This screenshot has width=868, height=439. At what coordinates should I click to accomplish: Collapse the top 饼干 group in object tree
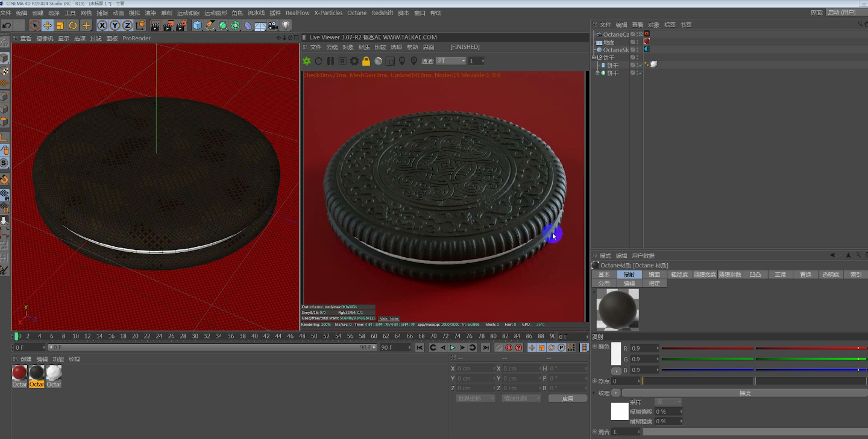pos(594,57)
